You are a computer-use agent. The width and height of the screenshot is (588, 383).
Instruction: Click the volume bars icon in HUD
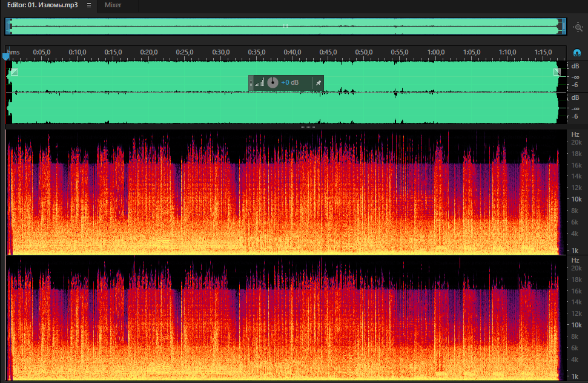click(x=259, y=82)
